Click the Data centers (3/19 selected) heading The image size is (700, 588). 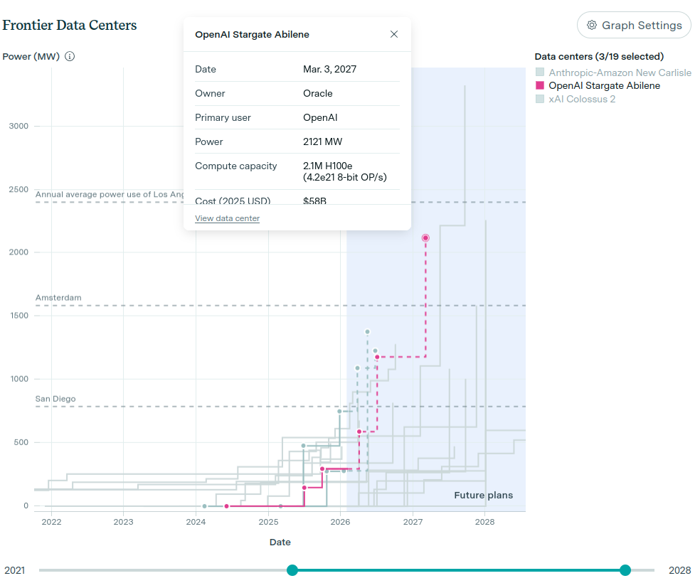598,56
